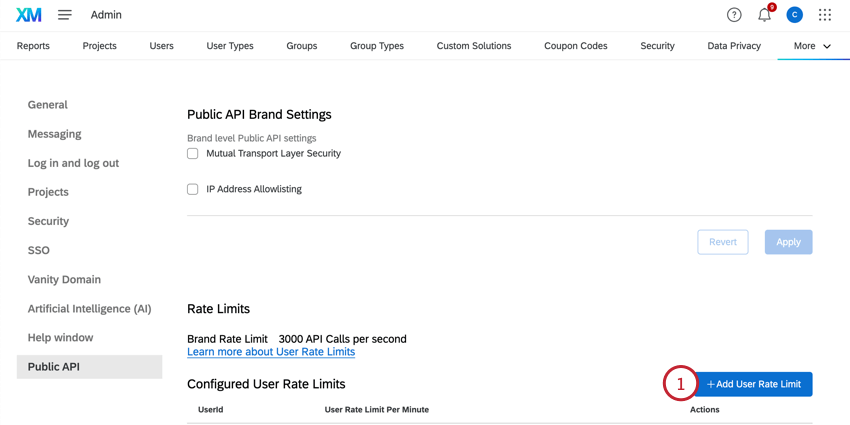Screen dimensions: 850x425
Task: Open the help question mark icon
Action: pos(734,15)
